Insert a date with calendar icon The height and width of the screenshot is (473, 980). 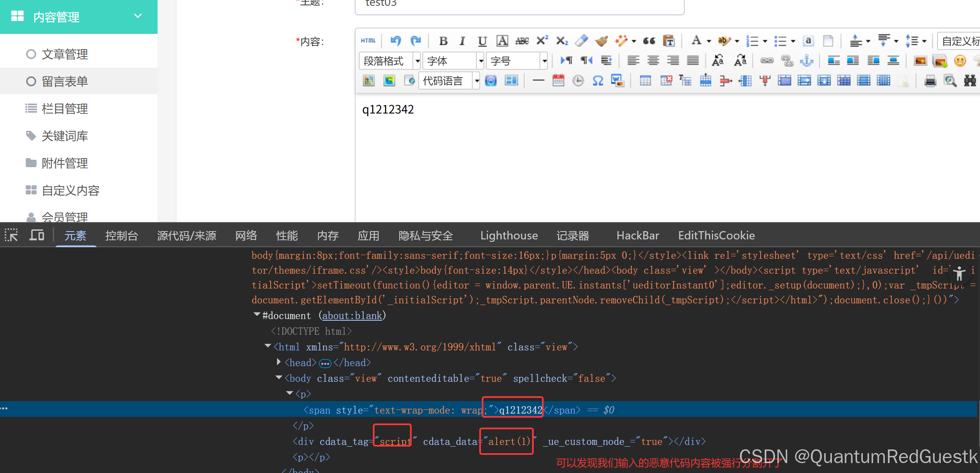(558, 81)
